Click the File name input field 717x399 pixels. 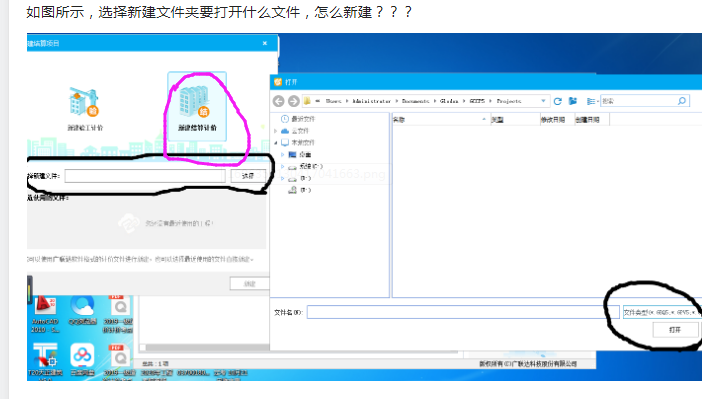coord(463,312)
